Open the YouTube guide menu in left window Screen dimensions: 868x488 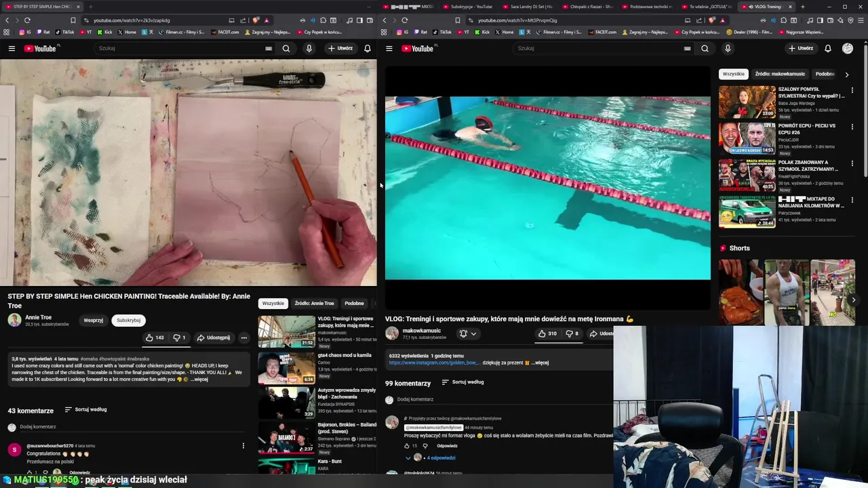12,48
